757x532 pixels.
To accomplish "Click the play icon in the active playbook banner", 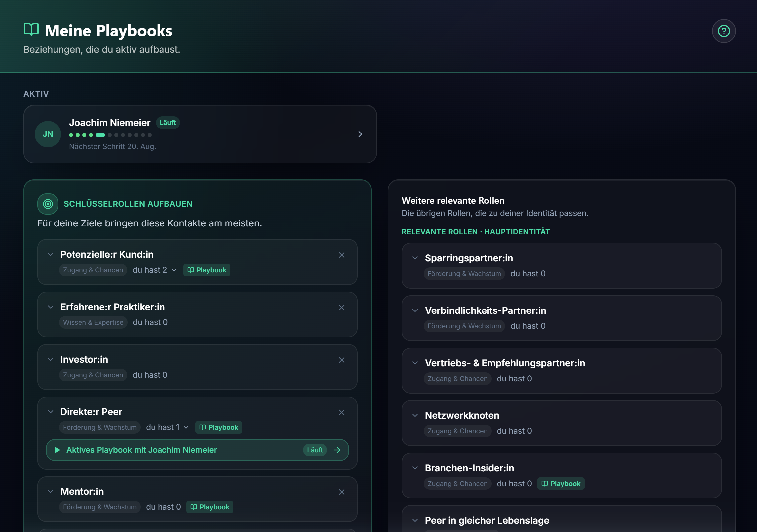I will pyautogui.click(x=57, y=450).
